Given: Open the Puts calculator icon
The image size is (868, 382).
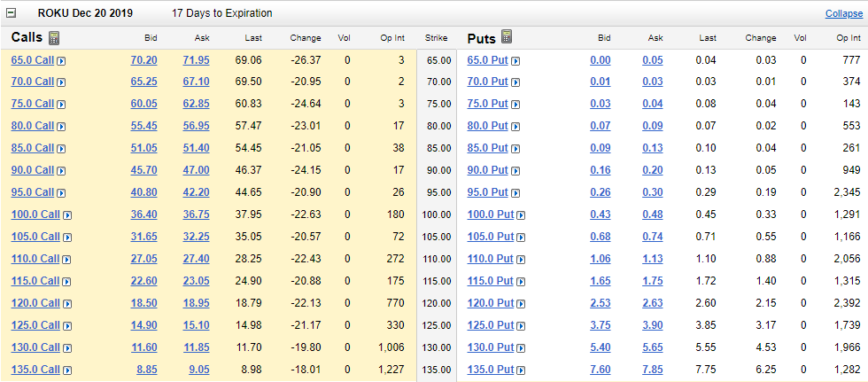Looking at the screenshot, I should [x=507, y=37].
